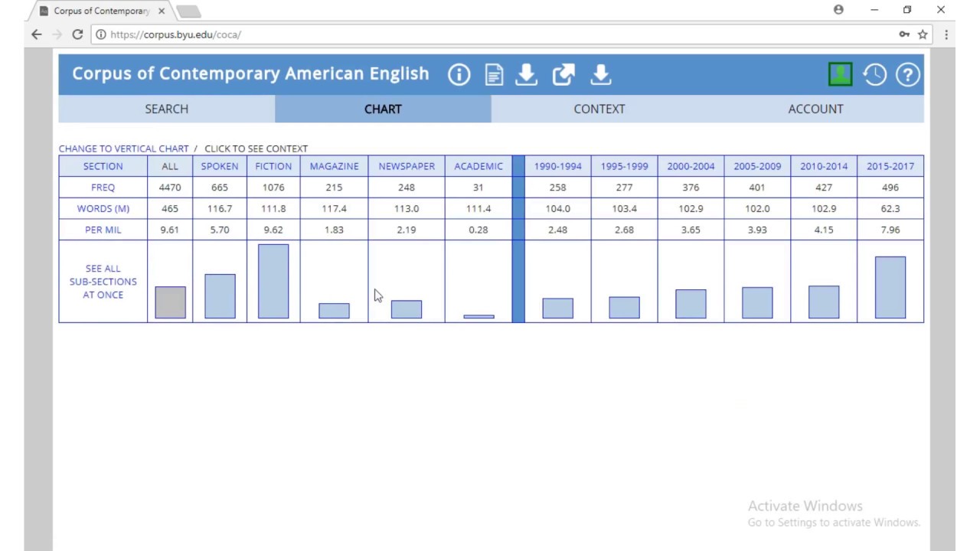Switch to the CONTEXT tab
Screen dimensions: 980x551
coord(599,109)
